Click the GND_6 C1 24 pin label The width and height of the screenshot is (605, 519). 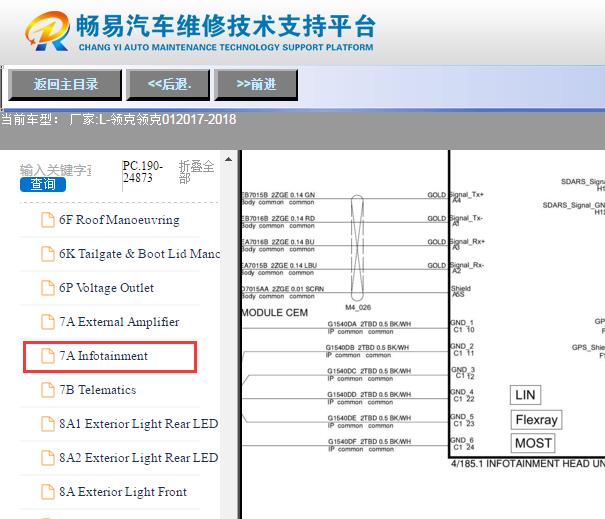(463, 444)
